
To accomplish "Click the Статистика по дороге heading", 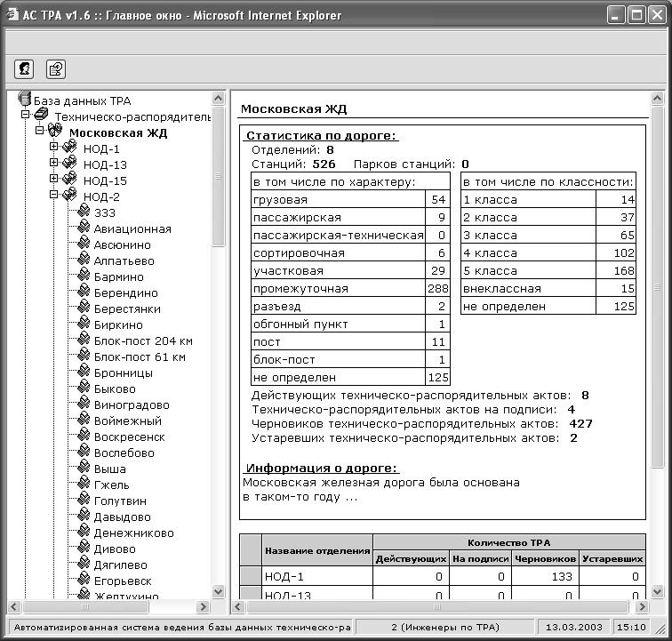I will pos(321,135).
